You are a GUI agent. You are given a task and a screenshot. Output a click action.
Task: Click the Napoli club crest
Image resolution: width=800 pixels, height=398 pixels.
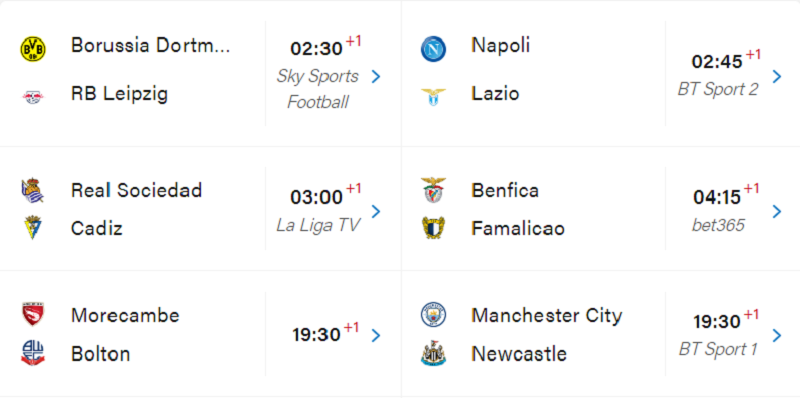pyautogui.click(x=433, y=49)
